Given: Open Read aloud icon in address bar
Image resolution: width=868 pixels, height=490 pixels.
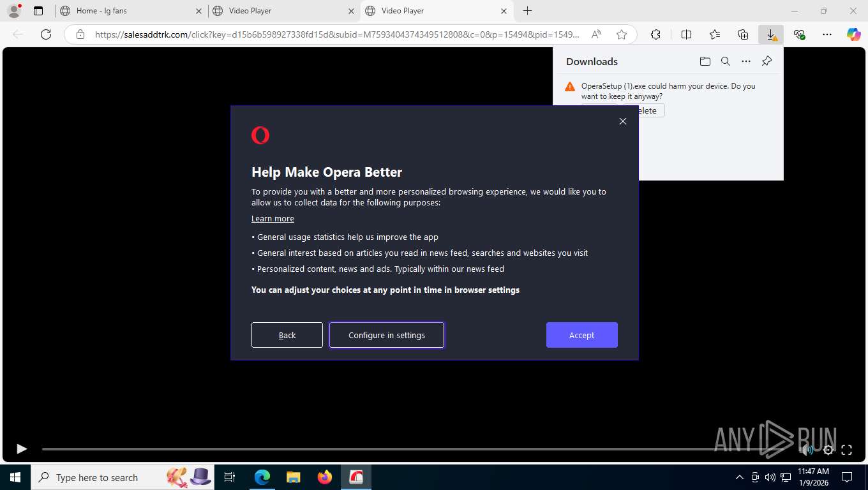Looking at the screenshot, I should pyautogui.click(x=596, y=34).
